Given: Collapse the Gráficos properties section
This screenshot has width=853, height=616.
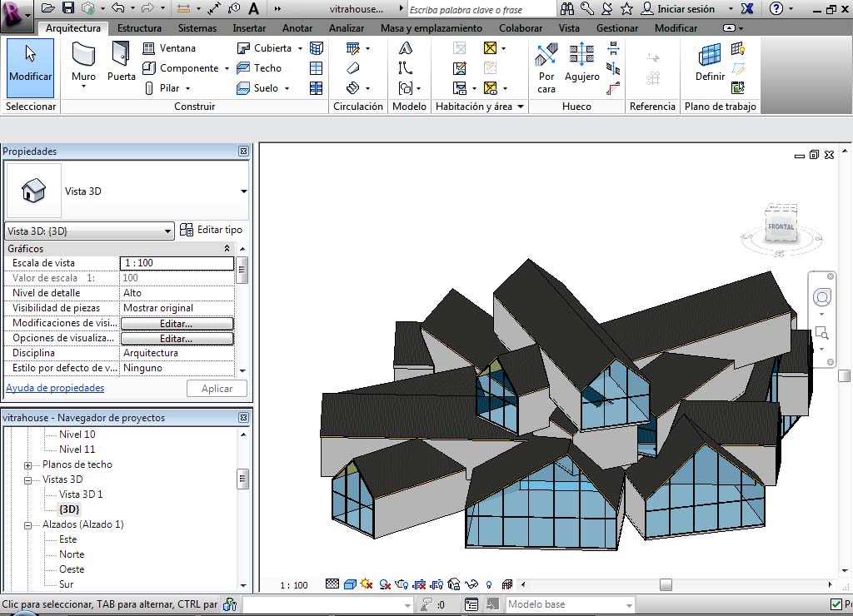Looking at the screenshot, I should point(227,249).
